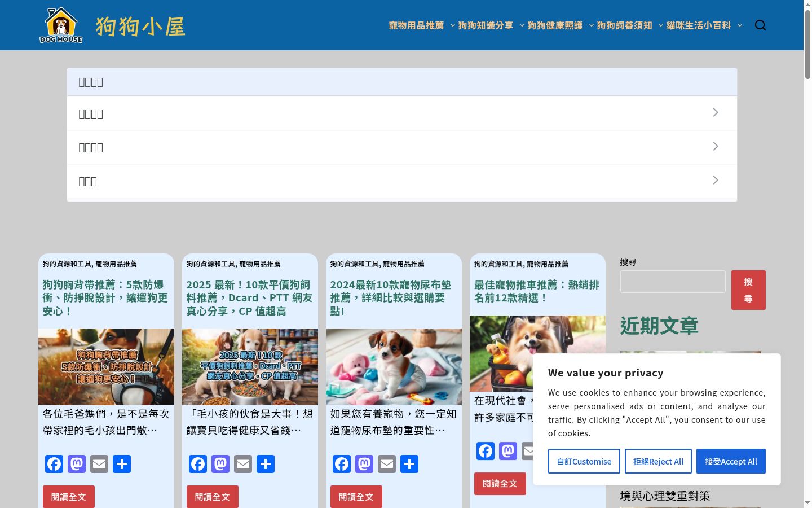Open the plus share icon under 10款平價狗飼料推薦
Image resolution: width=812 pixels, height=508 pixels.
tap(266, 464)
